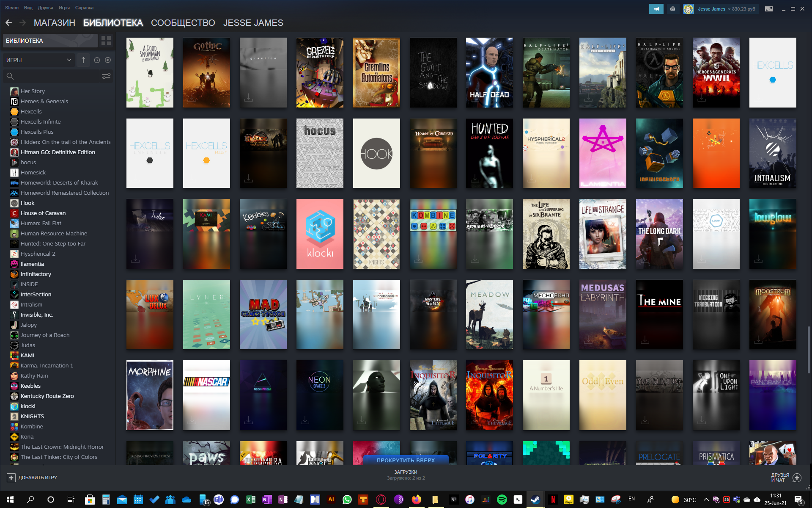The height and width of the screenshot is (508, 812).
Task: Open the Steam menu
Action: click(12, 8)
